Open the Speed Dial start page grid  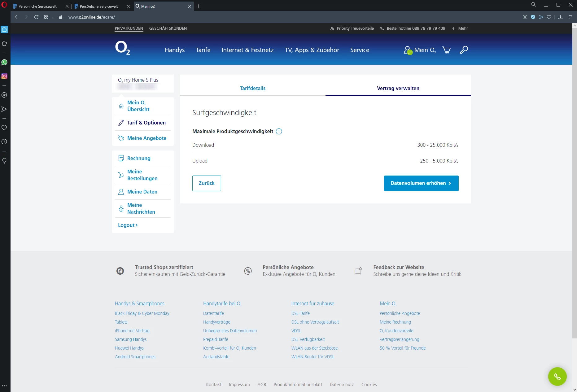[46, 17]
